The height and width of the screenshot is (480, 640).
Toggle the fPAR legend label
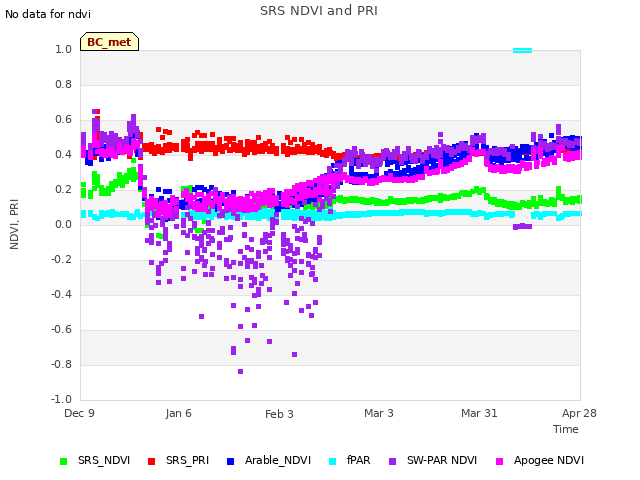[358, 460]
